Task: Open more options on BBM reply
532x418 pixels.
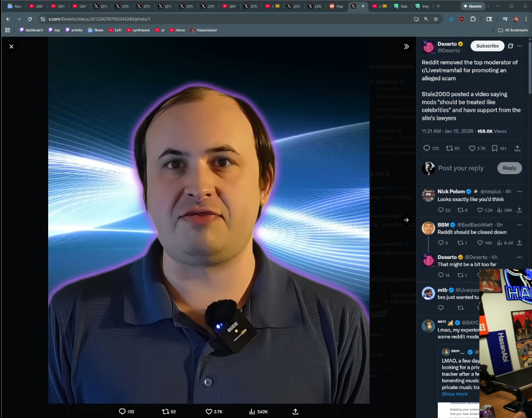Action: pos(520,225)
